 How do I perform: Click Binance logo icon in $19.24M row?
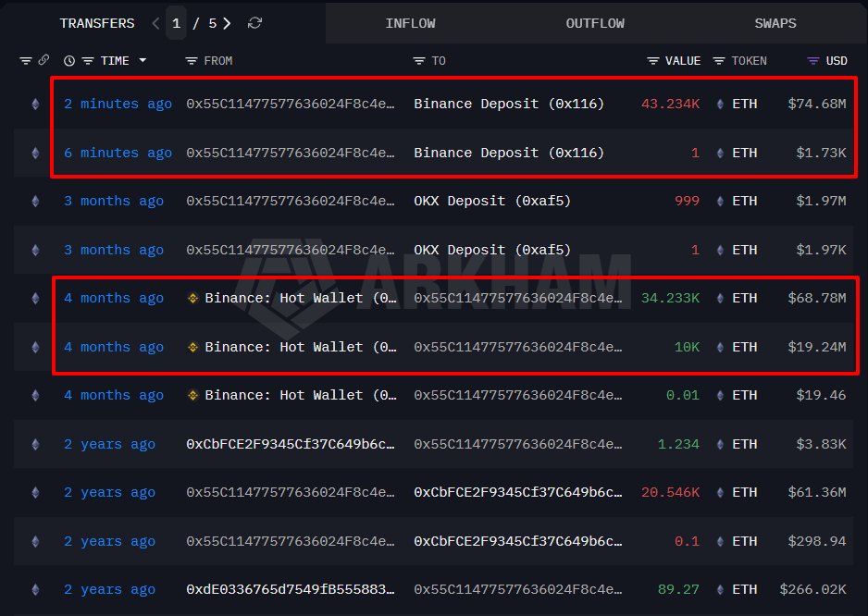coord(192,347)
